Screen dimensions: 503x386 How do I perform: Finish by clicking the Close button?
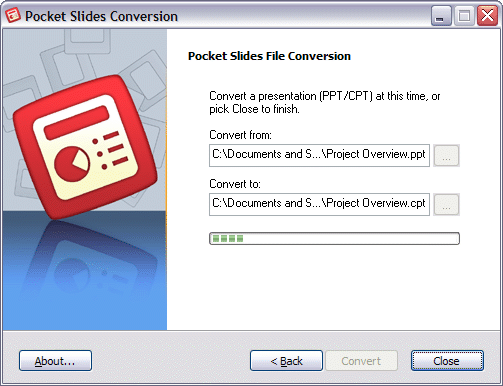pos(447,361)
